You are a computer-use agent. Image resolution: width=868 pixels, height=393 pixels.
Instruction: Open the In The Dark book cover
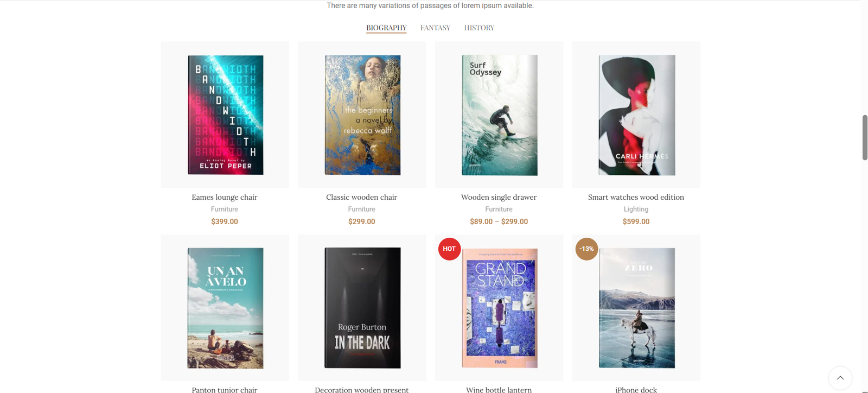[362, 308]
